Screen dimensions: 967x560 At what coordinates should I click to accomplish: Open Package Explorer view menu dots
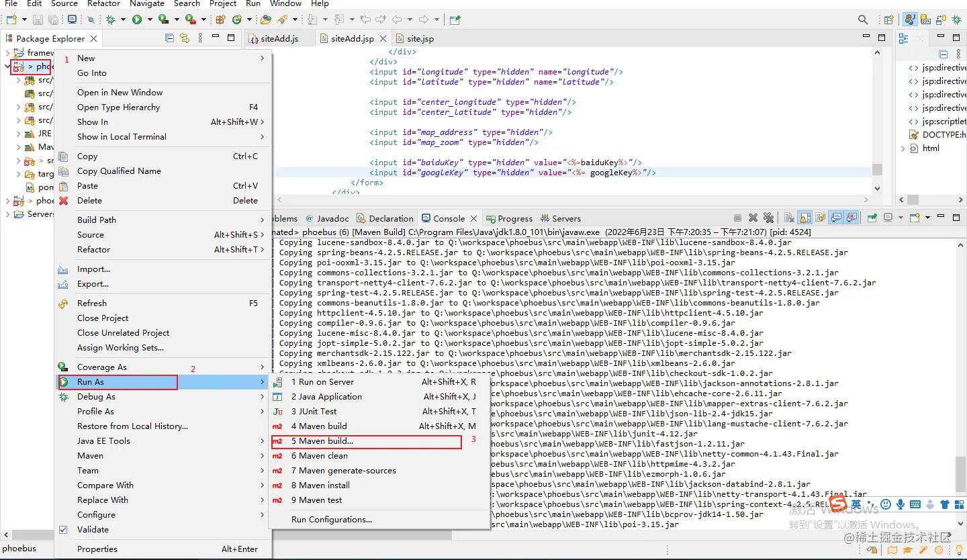pyautogui.click(x=199, y=38)
